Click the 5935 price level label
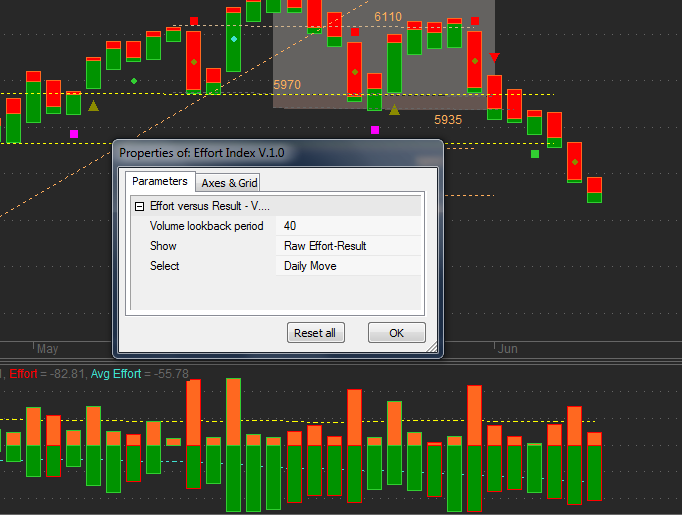This screenshot has width=682, height=515. click(448, 120)
